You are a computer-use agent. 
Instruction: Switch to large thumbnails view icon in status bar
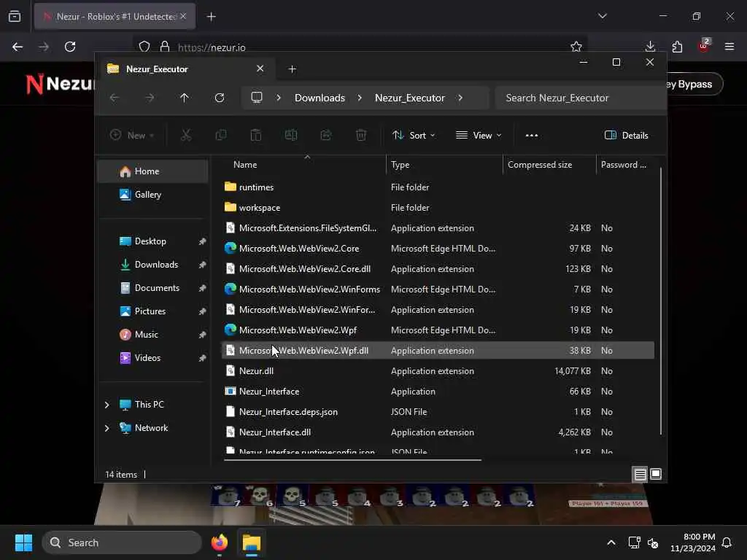pos(656,474)
